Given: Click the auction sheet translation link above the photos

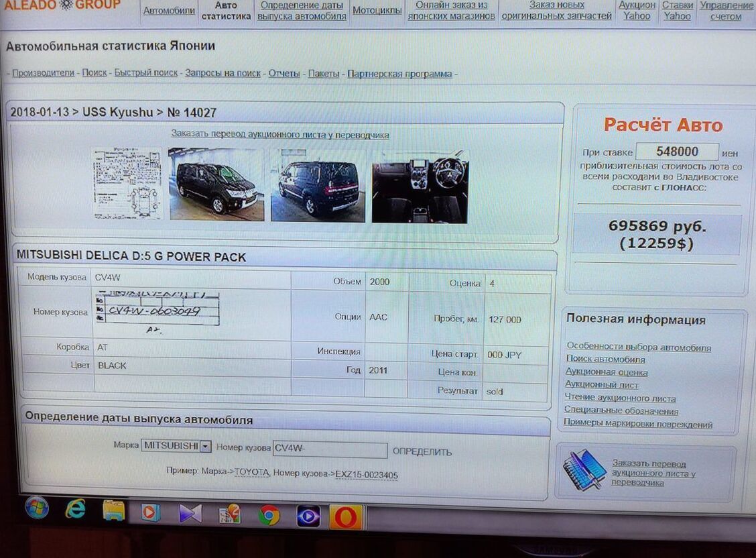Looking at the screenshot, I should coord(280,135).
